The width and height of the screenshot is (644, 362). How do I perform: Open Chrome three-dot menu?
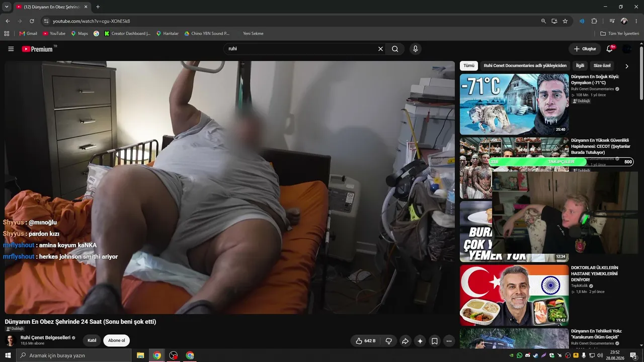[x=636, y=21]
